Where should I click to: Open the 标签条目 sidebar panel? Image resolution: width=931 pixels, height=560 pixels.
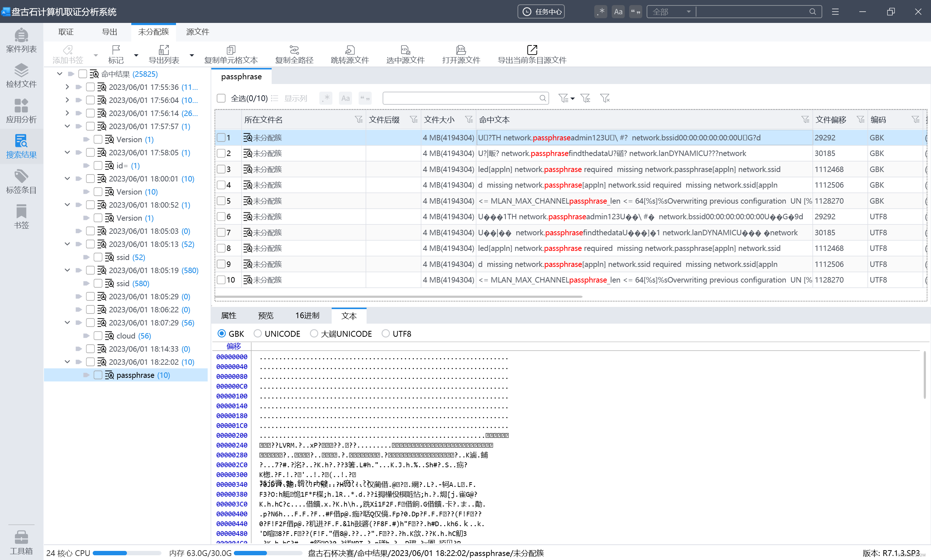click(x=21, y=181)
